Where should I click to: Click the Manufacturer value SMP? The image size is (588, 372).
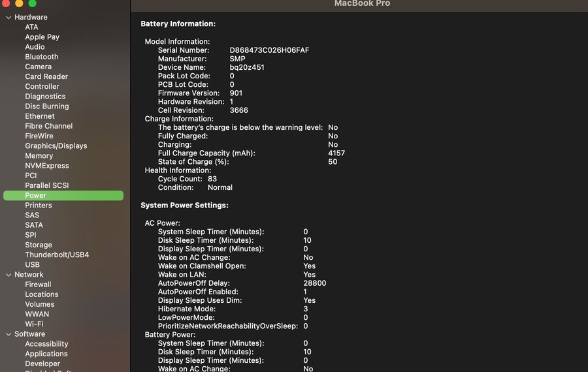coord(237,59)
